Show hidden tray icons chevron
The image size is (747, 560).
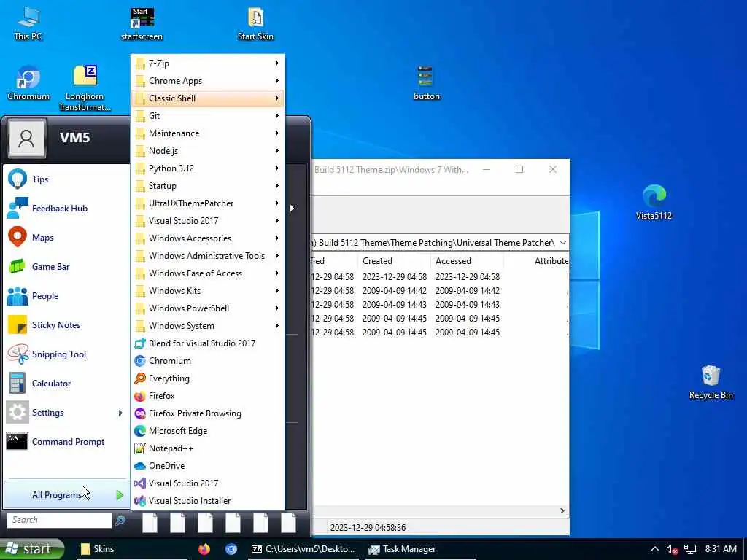pos(655,549)
